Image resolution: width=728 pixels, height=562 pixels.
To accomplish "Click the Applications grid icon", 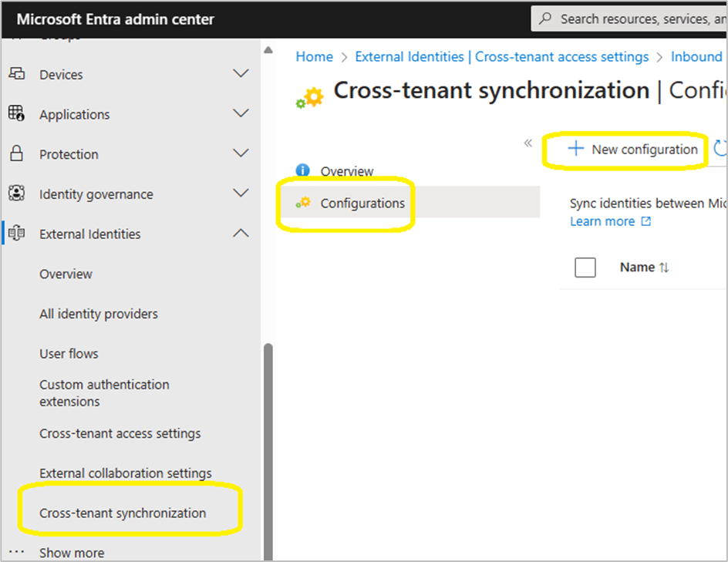I will coord(16,113).
